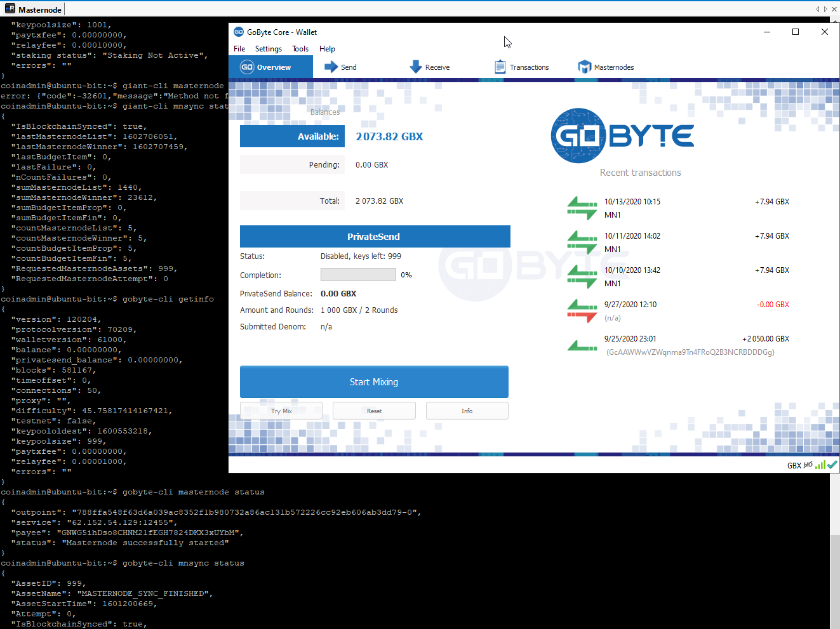Click the green network signal bars icon
840x629 pixels.
coord(820,465)
